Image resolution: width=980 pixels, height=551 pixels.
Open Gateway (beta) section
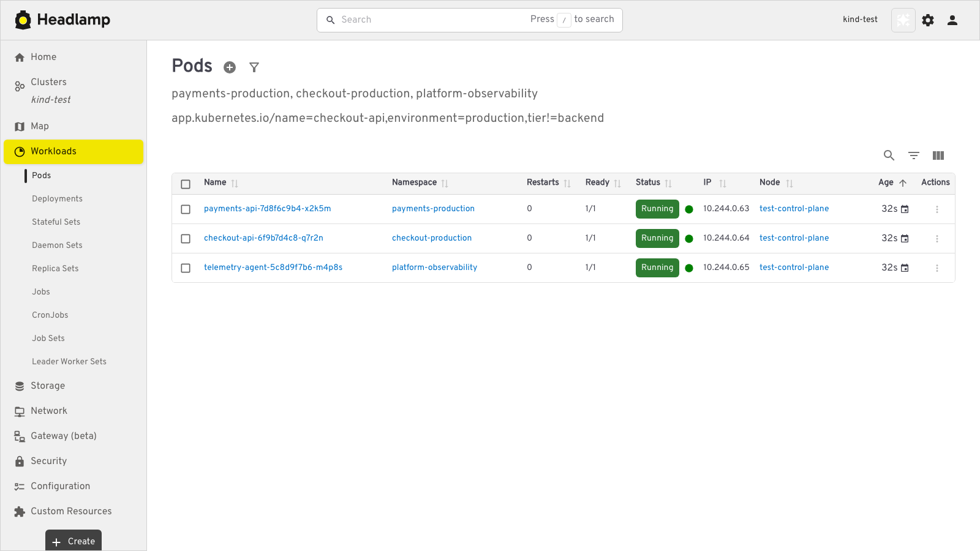(73, 436)
